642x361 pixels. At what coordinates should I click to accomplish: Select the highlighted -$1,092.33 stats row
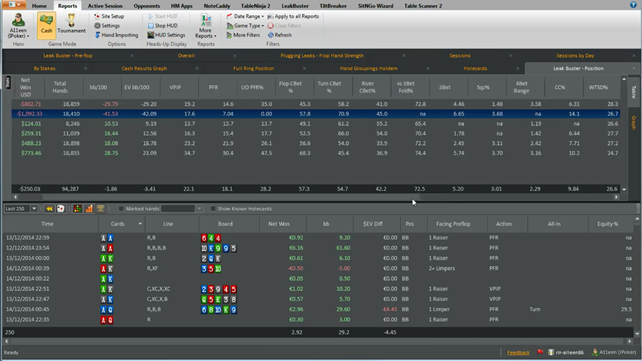tap(315, 114)
